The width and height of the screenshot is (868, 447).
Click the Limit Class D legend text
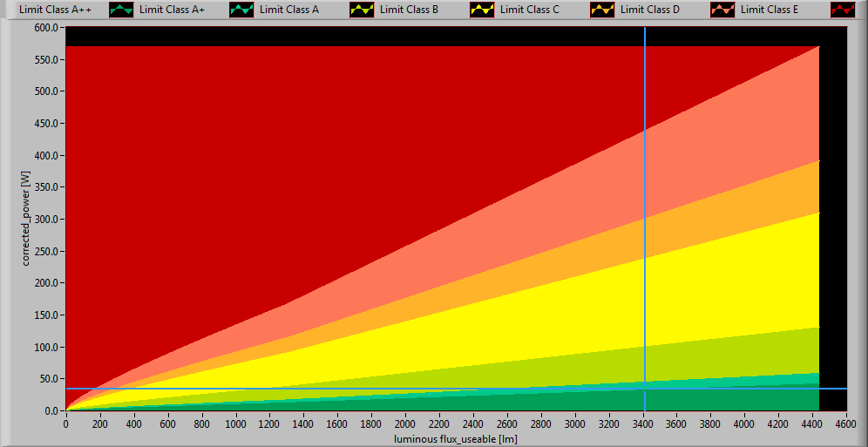pyautogui.click(x=650, y=10)
